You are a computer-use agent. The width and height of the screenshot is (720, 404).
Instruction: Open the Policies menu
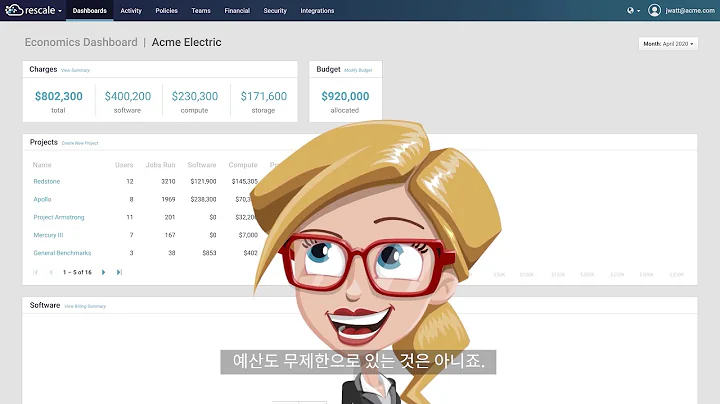(166, 11)
